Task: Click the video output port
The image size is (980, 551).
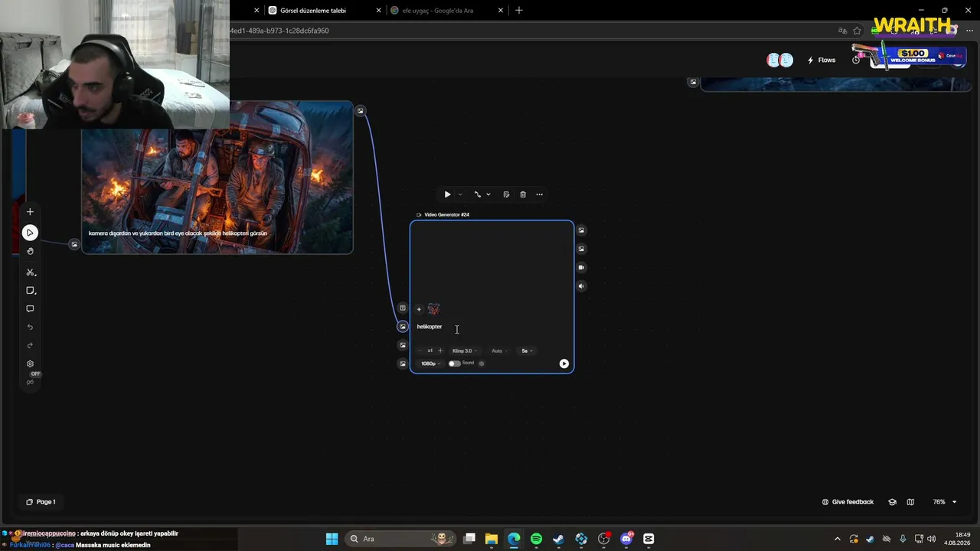Action: click(x=581, y=267)
